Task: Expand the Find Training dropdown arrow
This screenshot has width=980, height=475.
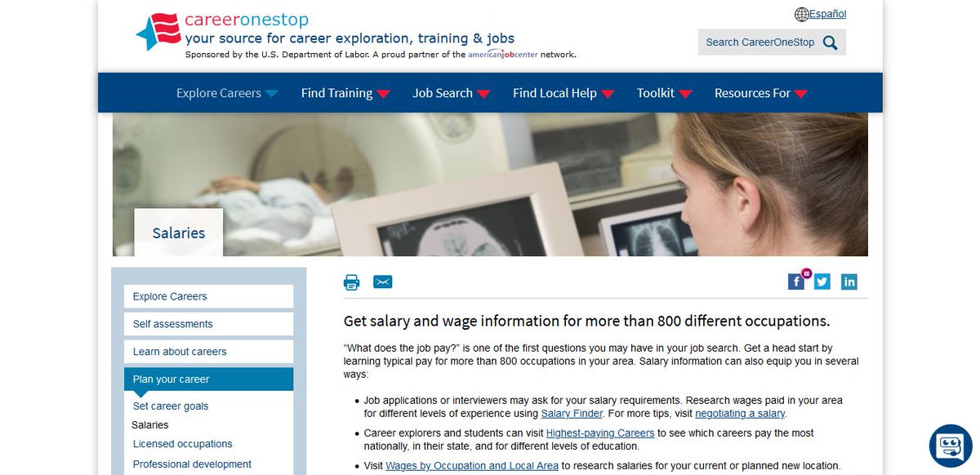Action: 383,94
